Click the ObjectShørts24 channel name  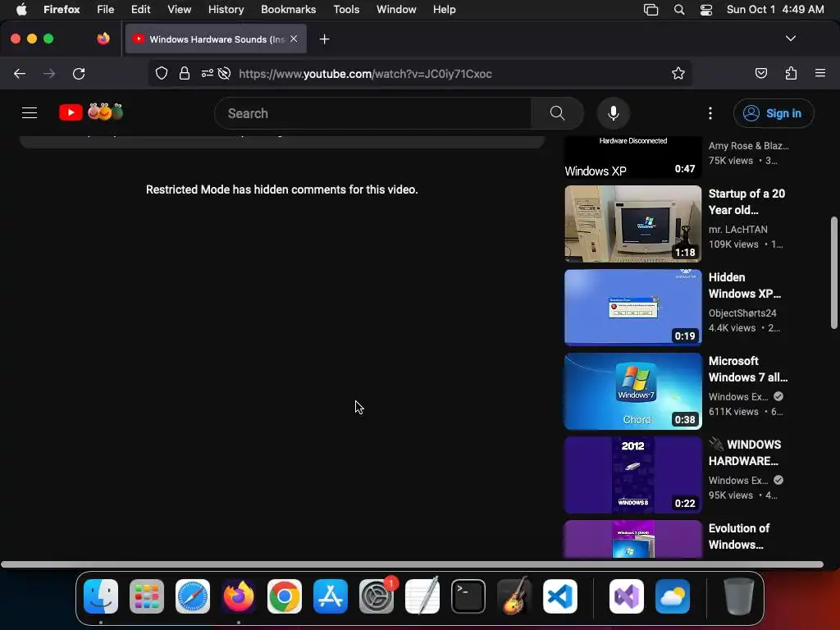pos(742,313)
